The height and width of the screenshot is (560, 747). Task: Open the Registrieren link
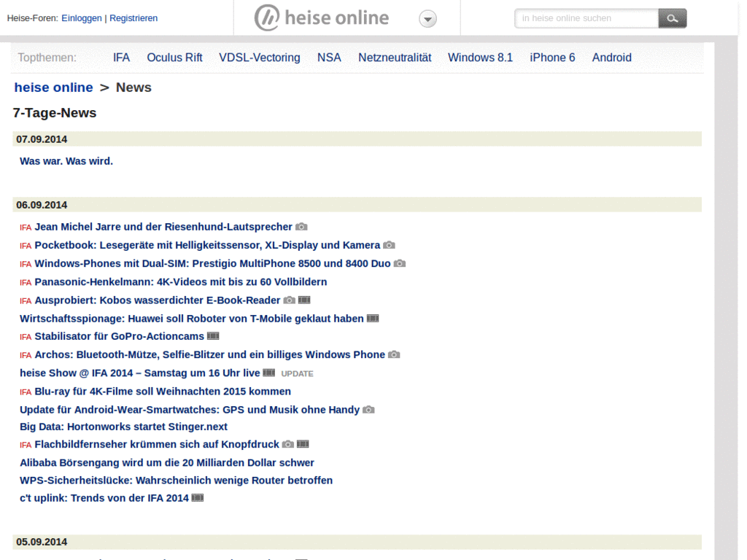[133, 18]
